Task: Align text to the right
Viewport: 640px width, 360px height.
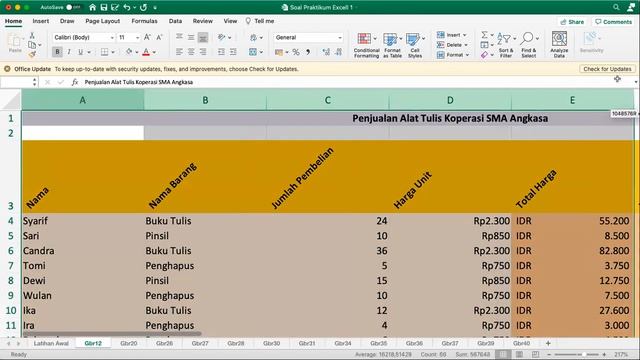Action: pos(203,52)
